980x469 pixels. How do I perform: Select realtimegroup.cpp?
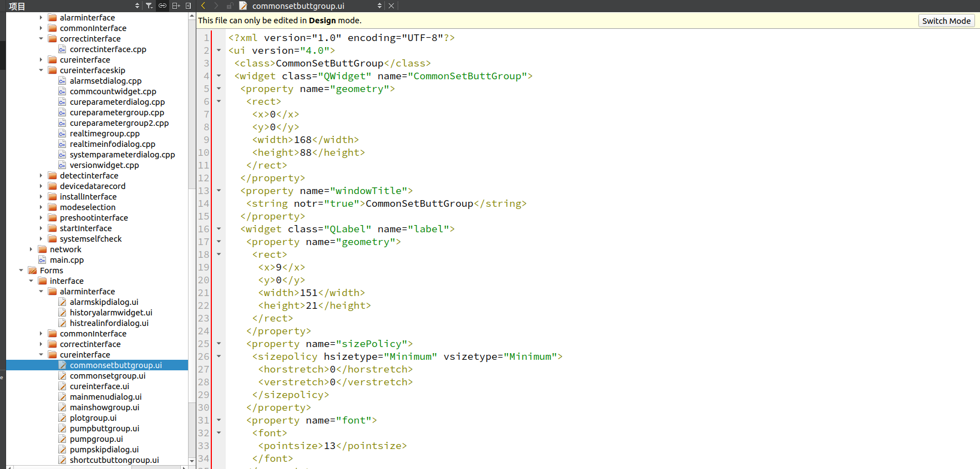[104, 134]
